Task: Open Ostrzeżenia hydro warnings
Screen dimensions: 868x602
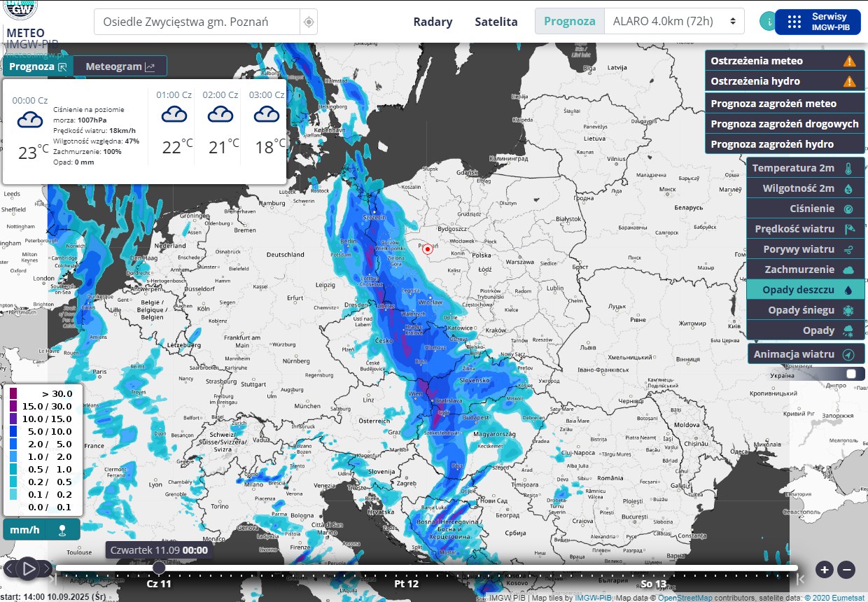Action: (784, 81)
